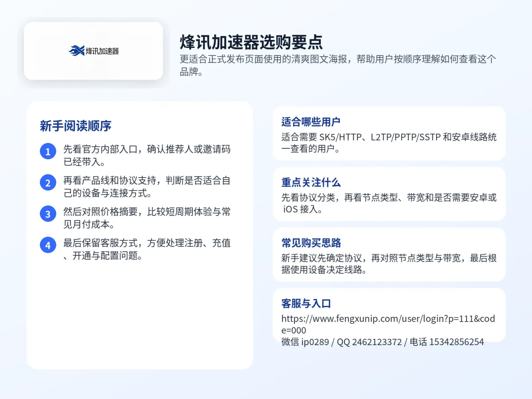The height and width of the screenshot is (399, 532).
Task: Click the step 4 number badge
Action: tap(48, 245)
